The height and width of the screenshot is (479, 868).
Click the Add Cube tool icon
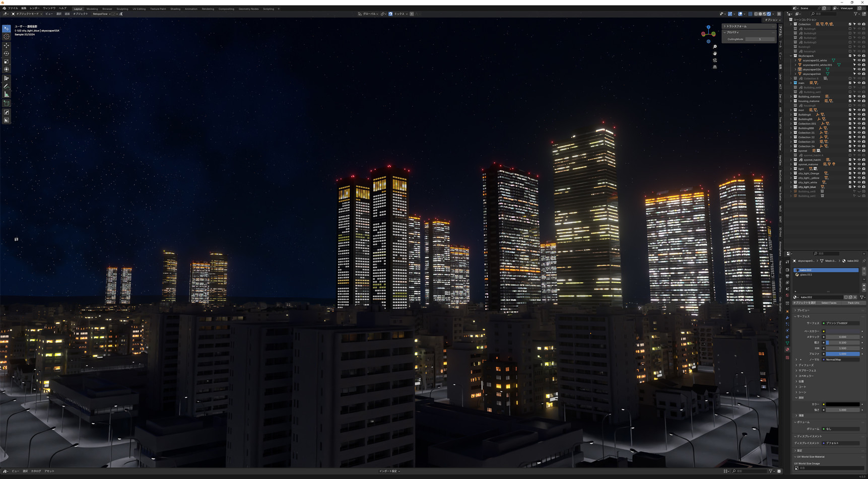tap(7, 103)
